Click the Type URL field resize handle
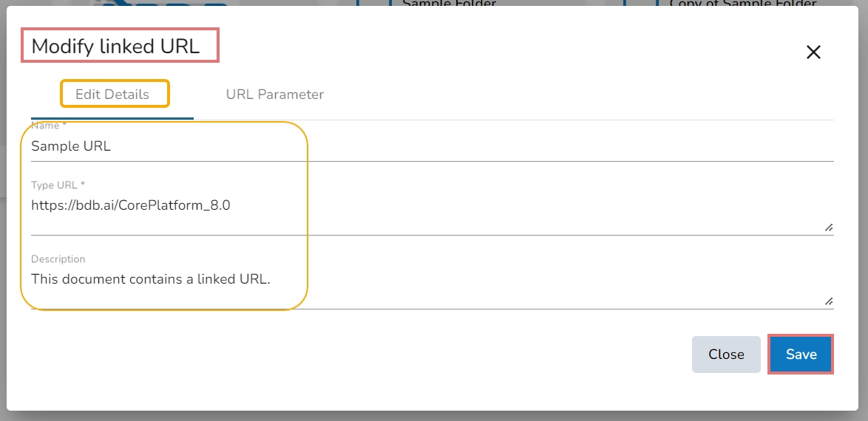 829,227
